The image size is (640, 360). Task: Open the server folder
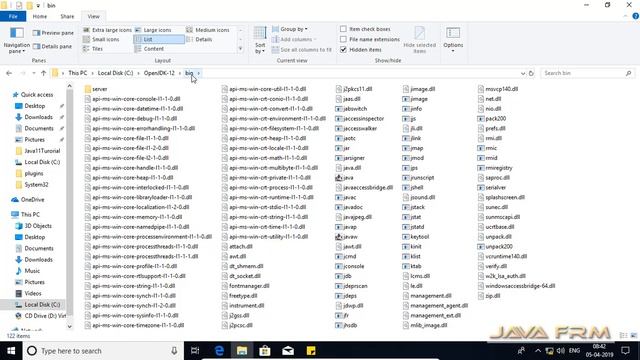point(96,89)
